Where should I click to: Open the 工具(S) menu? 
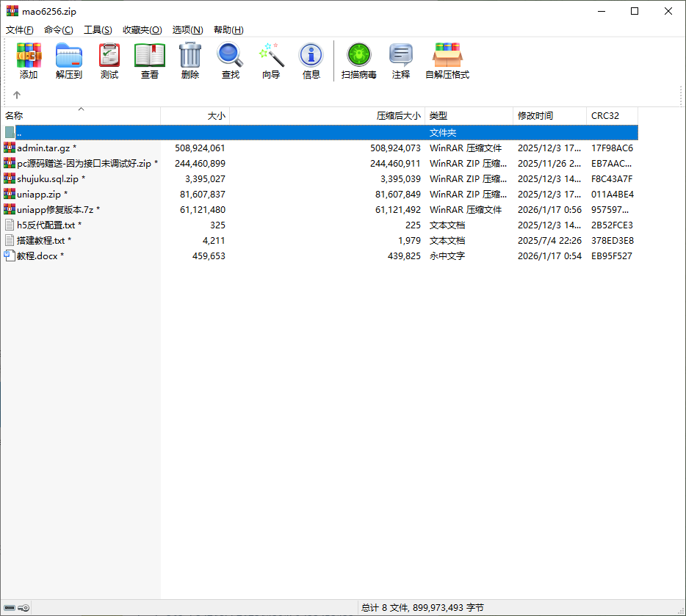click(98, 30)
